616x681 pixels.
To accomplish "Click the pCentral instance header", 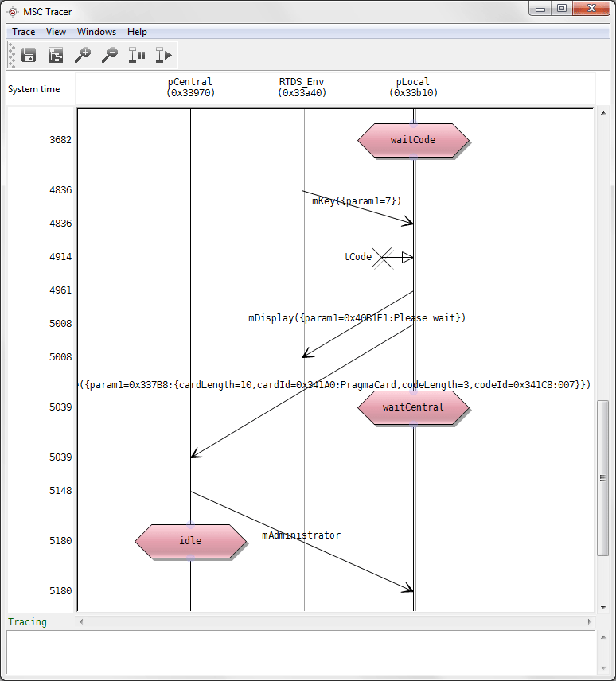I will point(190,88).
